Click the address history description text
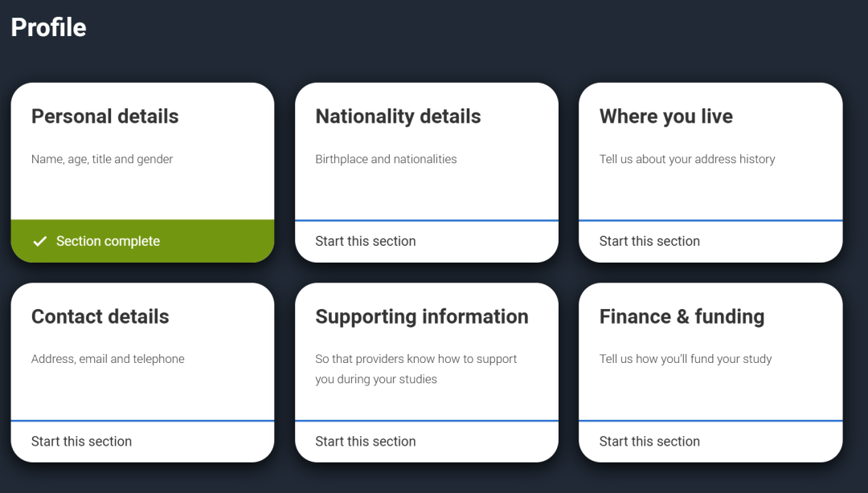868x493 pixels. pyautogui.click(x=687, y=159)
